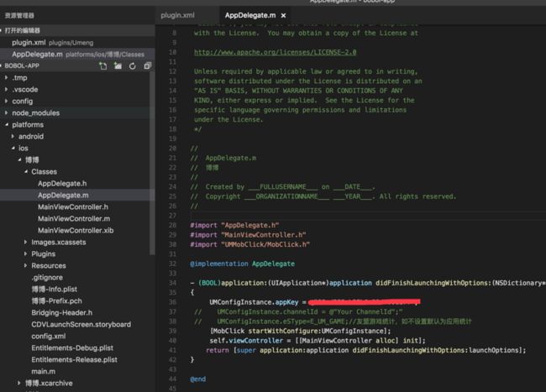Click the explorer panel vertical scrollbar
Screen dimensions: 546x392
point(152,162)
